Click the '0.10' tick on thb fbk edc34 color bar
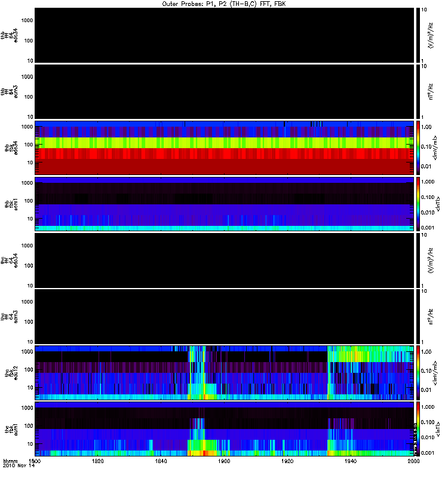This screenshot has width=448, height=478. pyautogui.click(x=426, y=146)
